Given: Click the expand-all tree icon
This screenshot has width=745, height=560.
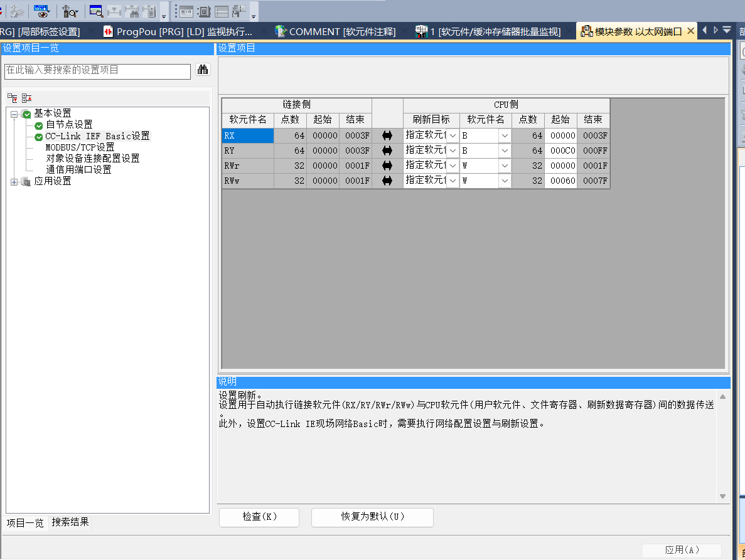Looking at the screenshot, I should pyautogui.click(x=12, y=98).
